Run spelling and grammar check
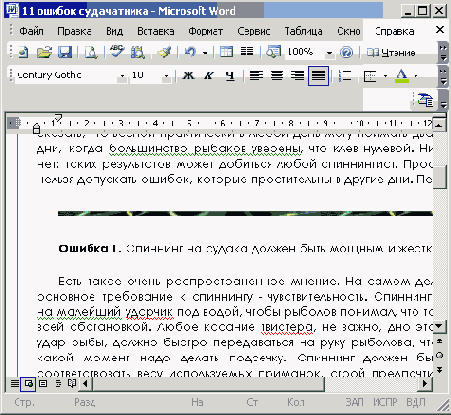Image resolution: width=451 pixels, height=415 pixels. pyautogui.click(x=117, y=52)
